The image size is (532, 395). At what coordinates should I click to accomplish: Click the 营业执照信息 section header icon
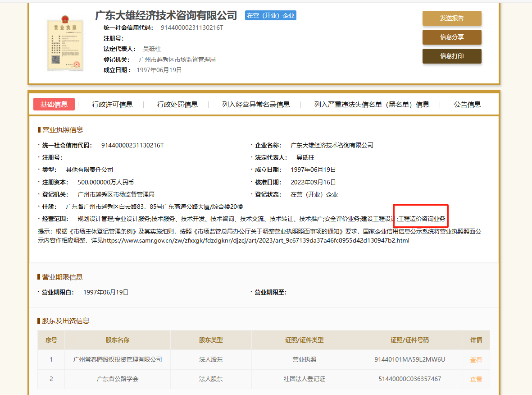point(39,129)
